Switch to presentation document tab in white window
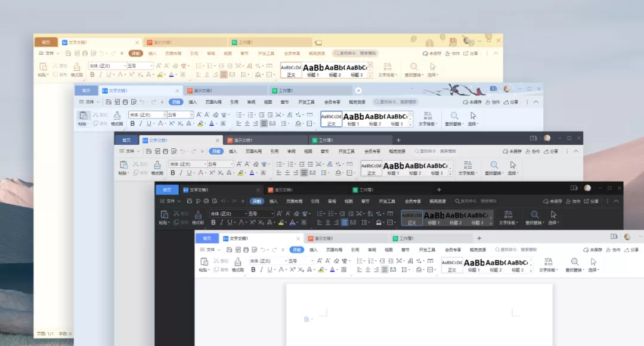Viewport: 644px width, 346px height. pos(346,238)
